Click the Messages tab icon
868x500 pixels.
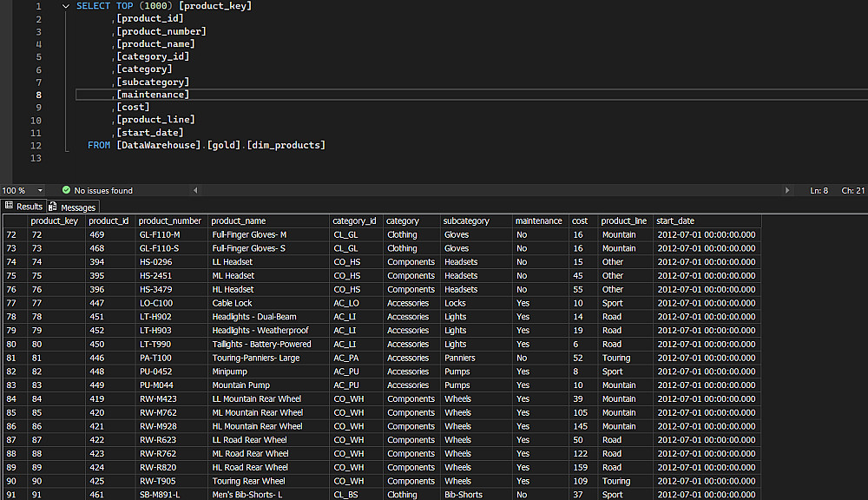(x=53, y=207)
